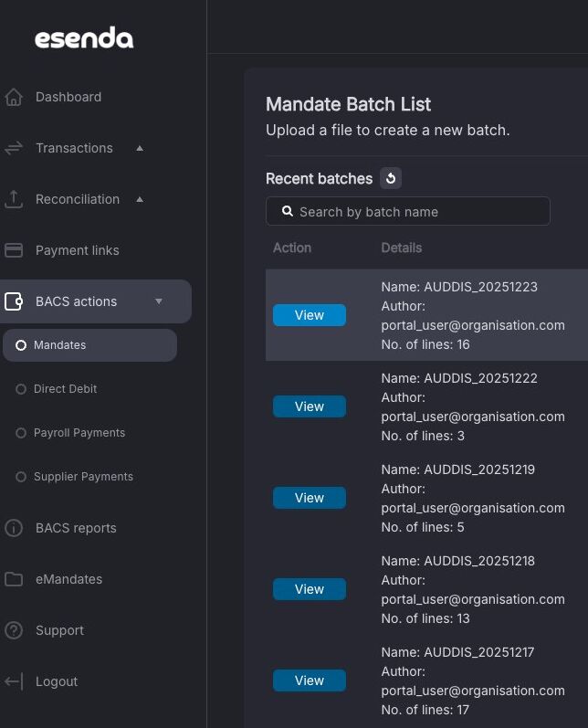The image size is (588, 728).
Task: Click the Dashboard home icon
Action: (x=14, y=97)
